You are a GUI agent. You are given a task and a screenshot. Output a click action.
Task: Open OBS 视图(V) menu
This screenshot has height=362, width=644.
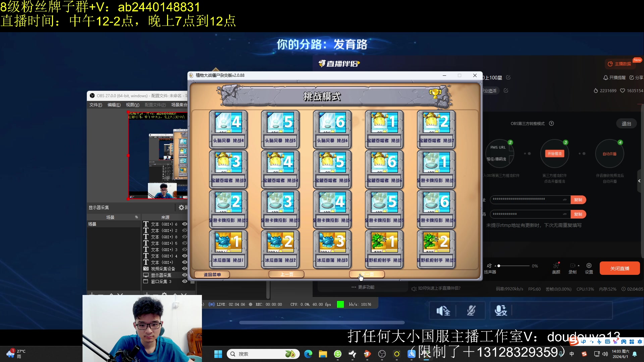[132, 105]
